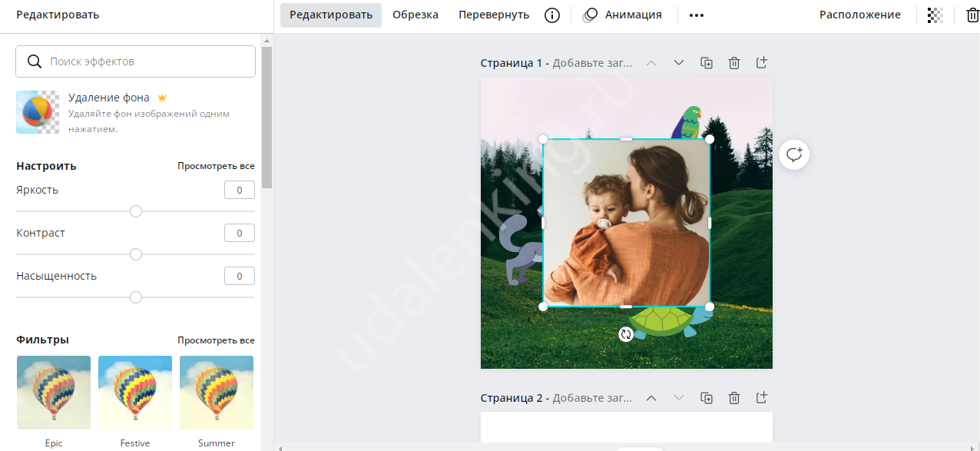Click the info icon in the toolbar
This screenshot has width=980, height=451.
(551, 15)
